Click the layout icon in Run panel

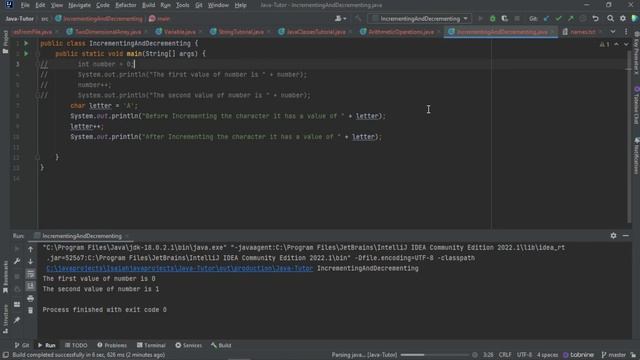coord(17,304)
